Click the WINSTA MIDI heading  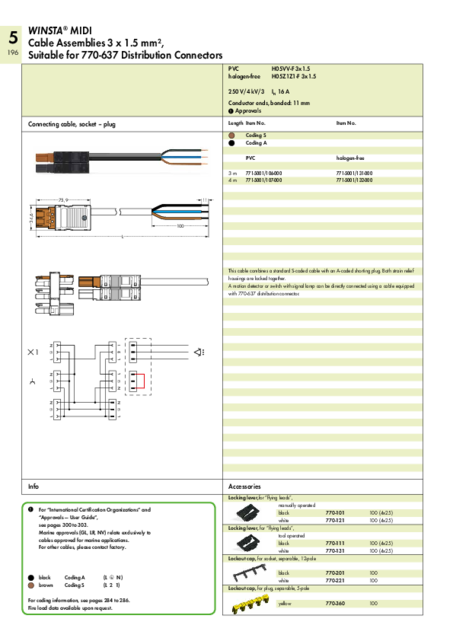[60, 31]
